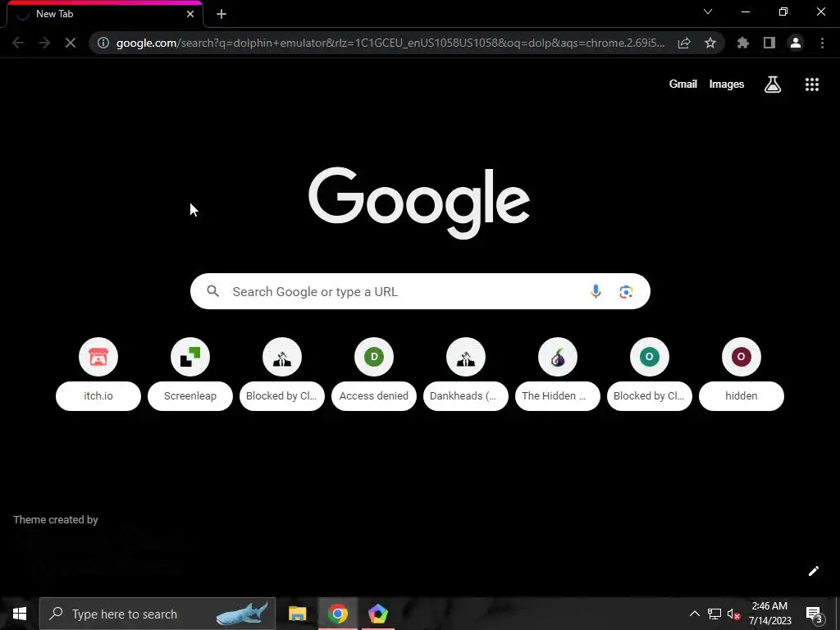
Task: Click the Screenleap shortcut label
Action: point(190,396)
